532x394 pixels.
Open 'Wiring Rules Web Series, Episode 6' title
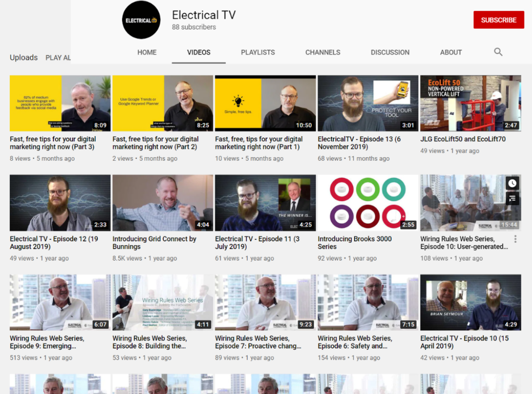point(355,342)
